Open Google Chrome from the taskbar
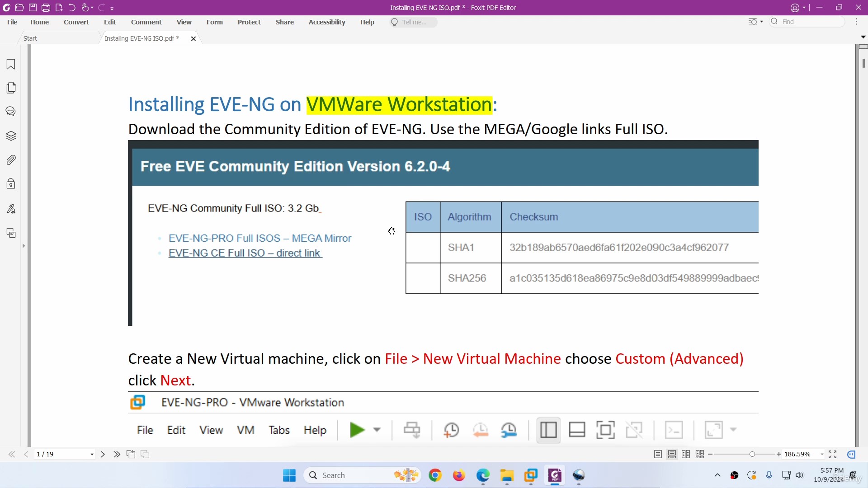Screen dimensions: 868x488 435,475
